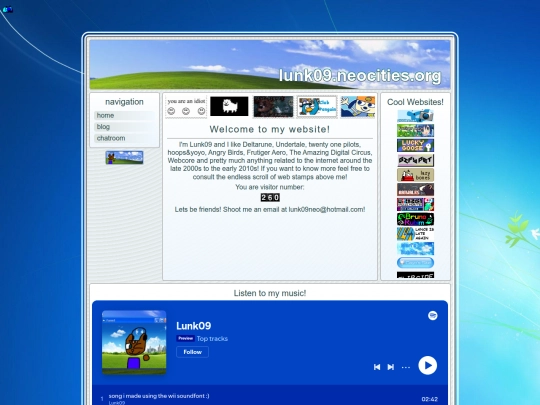Click the Preview badge in player
The height and width of the screenshot is (405, 540).
point(186,338)
